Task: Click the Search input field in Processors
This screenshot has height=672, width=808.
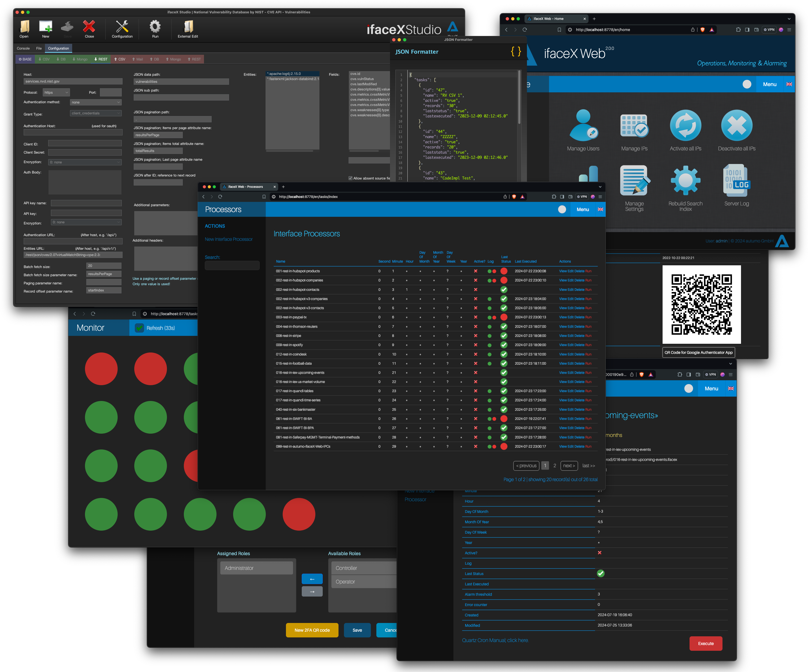Action: coord(232,266)
